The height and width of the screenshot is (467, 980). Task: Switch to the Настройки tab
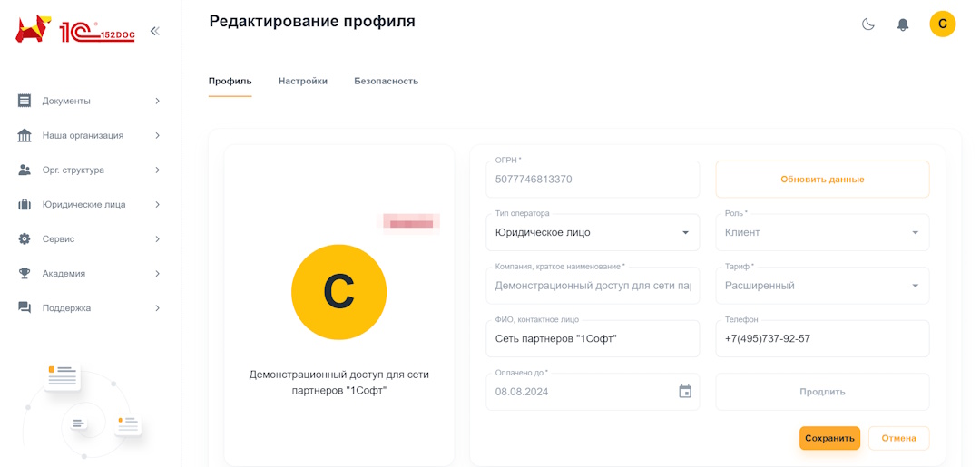303,81
